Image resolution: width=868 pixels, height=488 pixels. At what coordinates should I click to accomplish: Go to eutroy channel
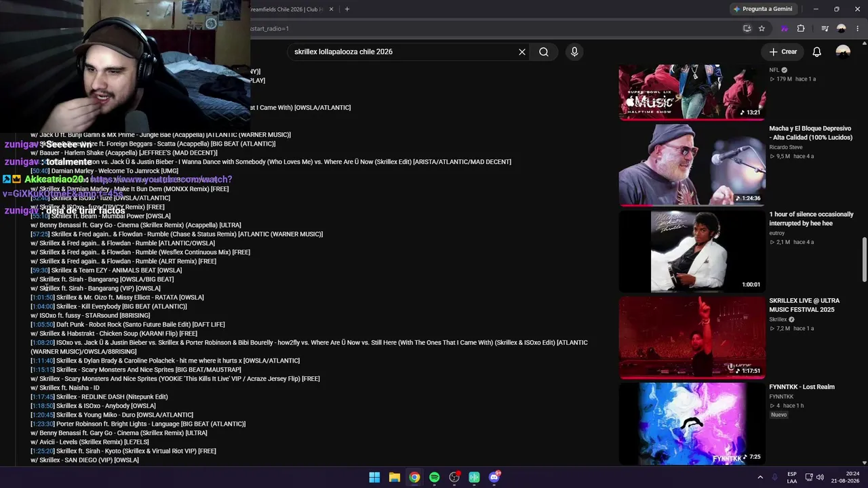coord(776,233)
